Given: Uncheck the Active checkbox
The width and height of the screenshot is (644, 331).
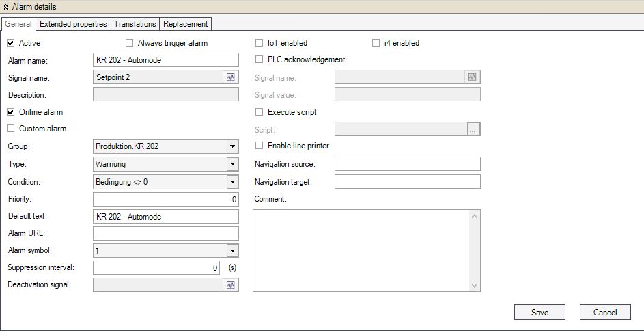Looking at the screenshot, I should [11, 43].
